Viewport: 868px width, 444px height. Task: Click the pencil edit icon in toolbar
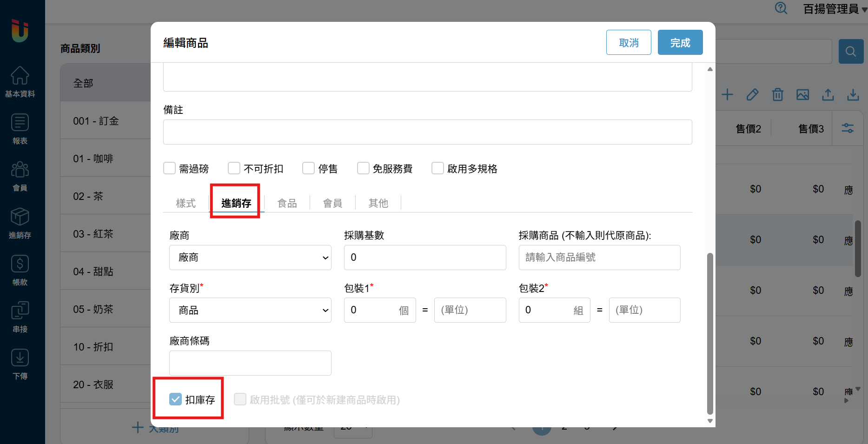[752, 95]
